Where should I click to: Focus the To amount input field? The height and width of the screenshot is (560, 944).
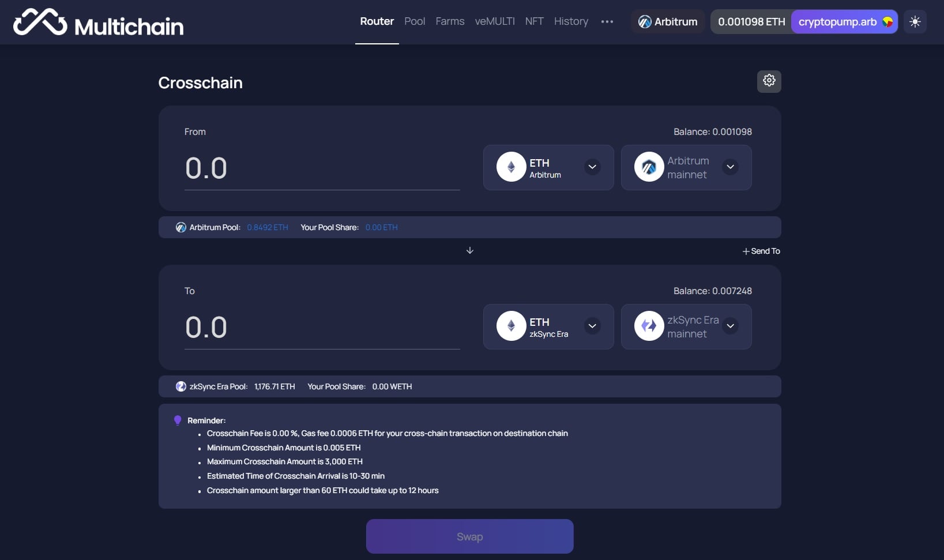tap(322, 328)
